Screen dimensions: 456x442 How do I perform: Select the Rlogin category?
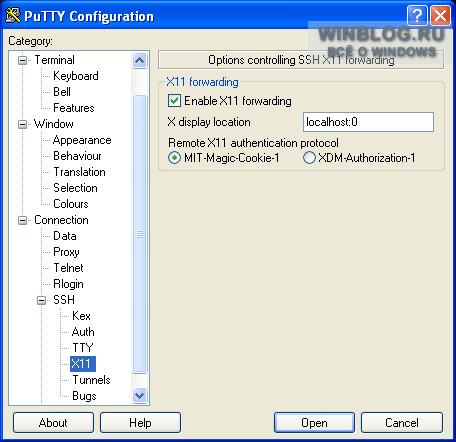[x=68, y=284]
